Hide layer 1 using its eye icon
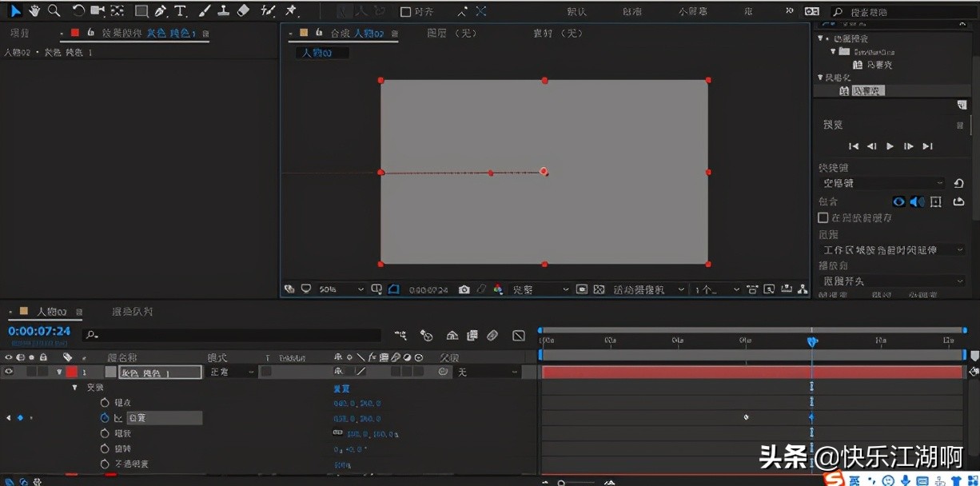 pyautogui.click(x=9, y=372)
